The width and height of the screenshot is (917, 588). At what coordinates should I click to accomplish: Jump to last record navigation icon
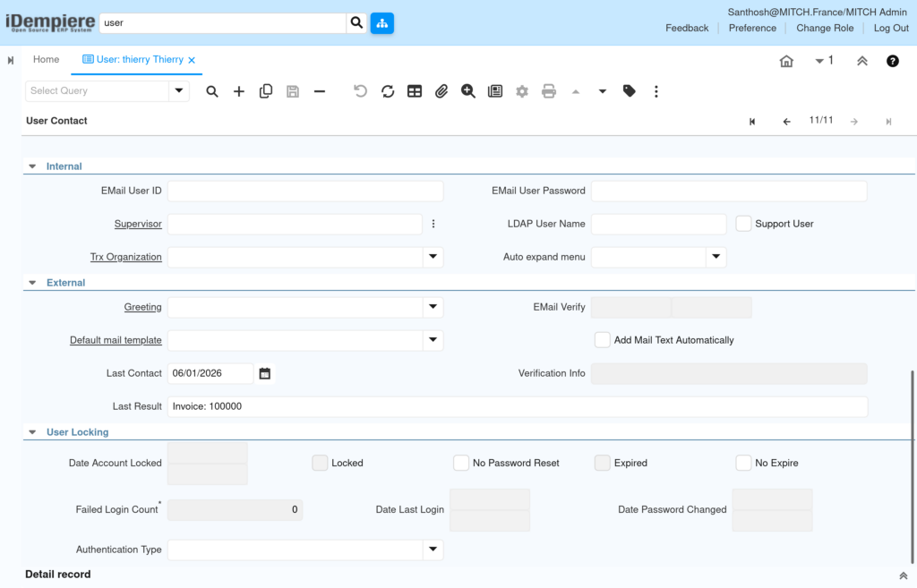pyautogui.click(x=888, y=122)
